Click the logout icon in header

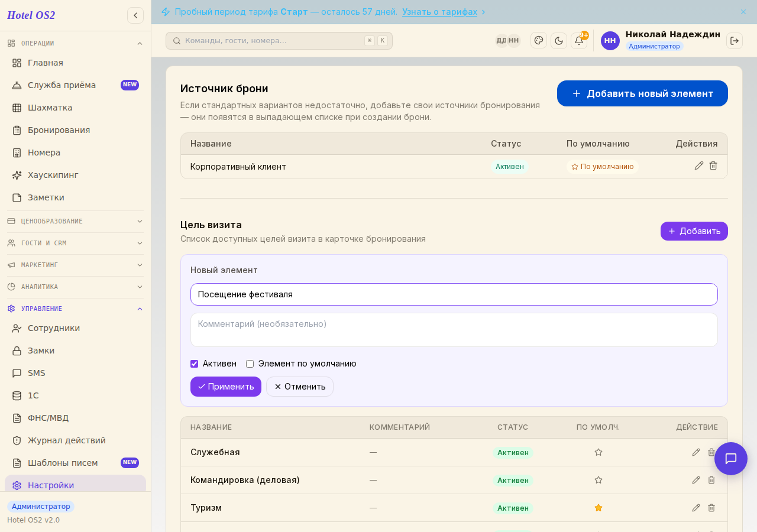(735, 41)
